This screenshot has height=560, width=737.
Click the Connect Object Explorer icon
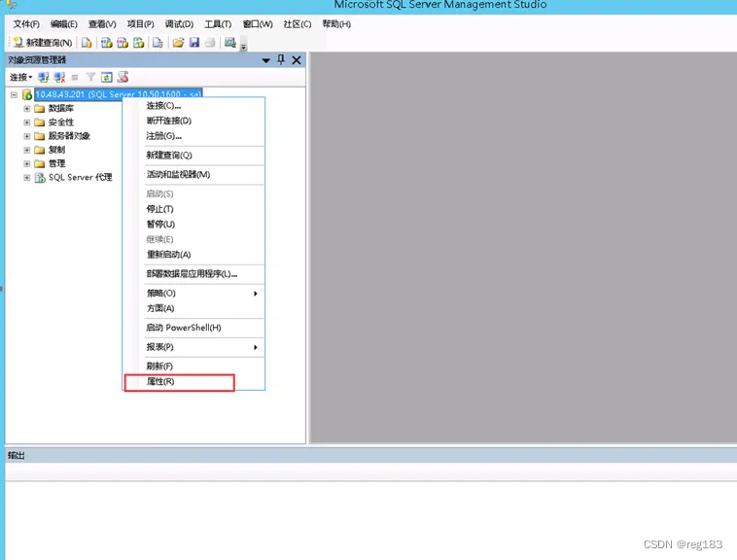point(43,77)
